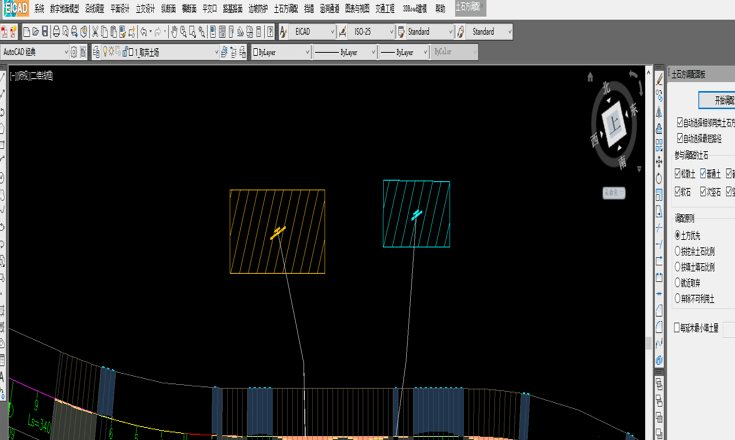Click the Help question-mark icon
Viewport: 735px width, 440px height.
pyautogui.click(x=270, y=32)
